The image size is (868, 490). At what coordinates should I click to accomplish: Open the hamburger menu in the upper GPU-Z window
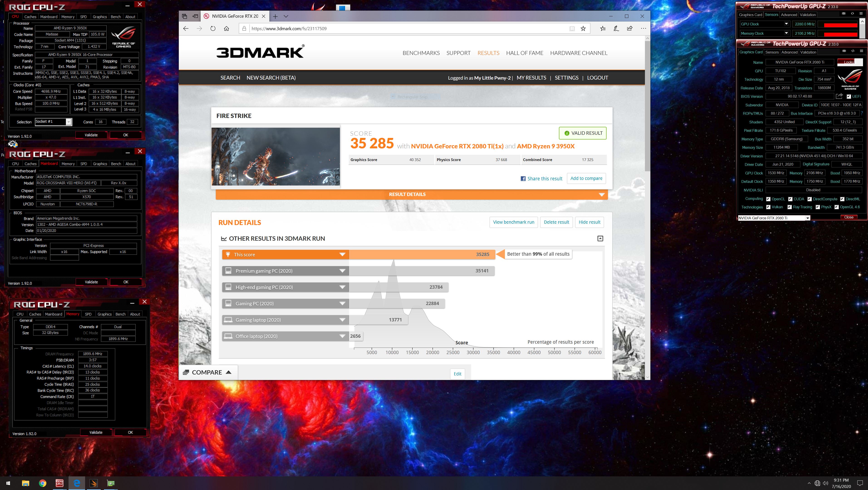click(861, 14)
